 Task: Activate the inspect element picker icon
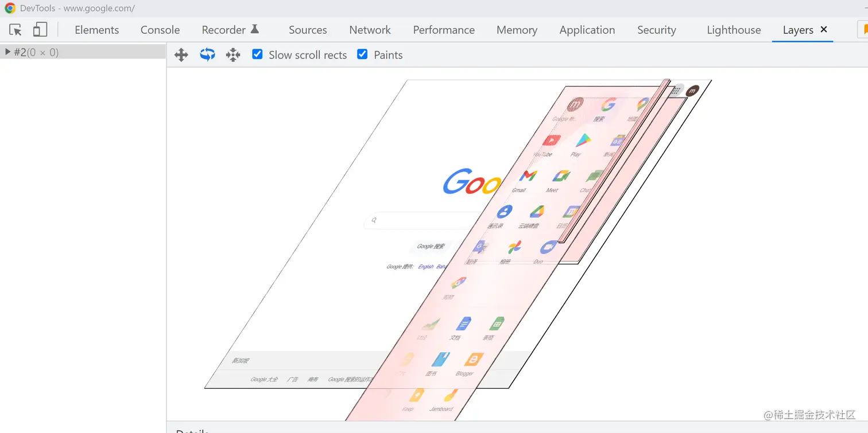tap(15, 30)
